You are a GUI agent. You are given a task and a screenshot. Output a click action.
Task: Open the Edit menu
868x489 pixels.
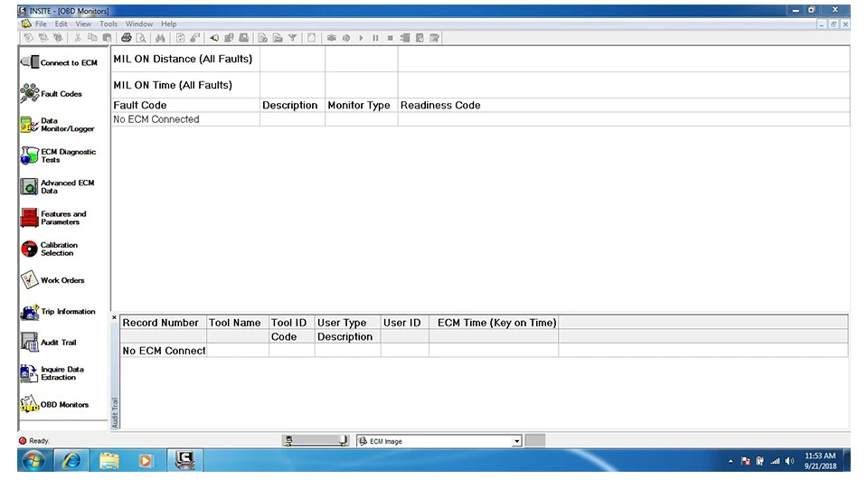click(61, 24)
